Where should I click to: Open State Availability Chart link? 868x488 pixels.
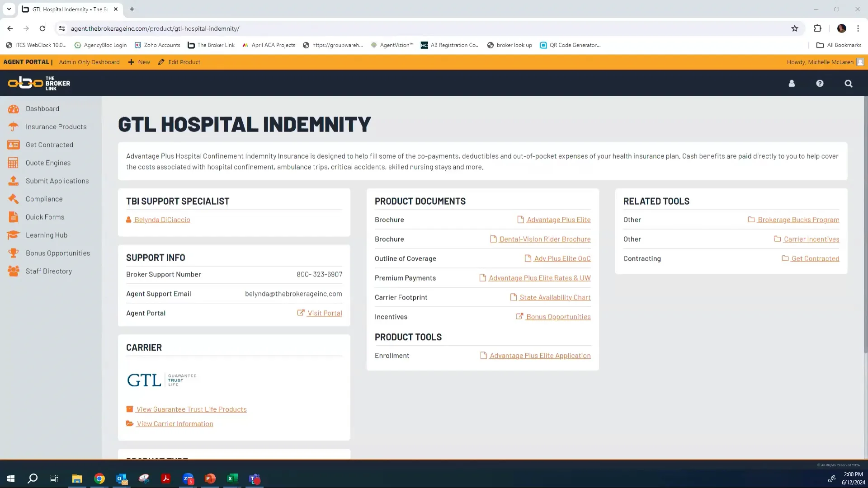click(x=555, y=298)
